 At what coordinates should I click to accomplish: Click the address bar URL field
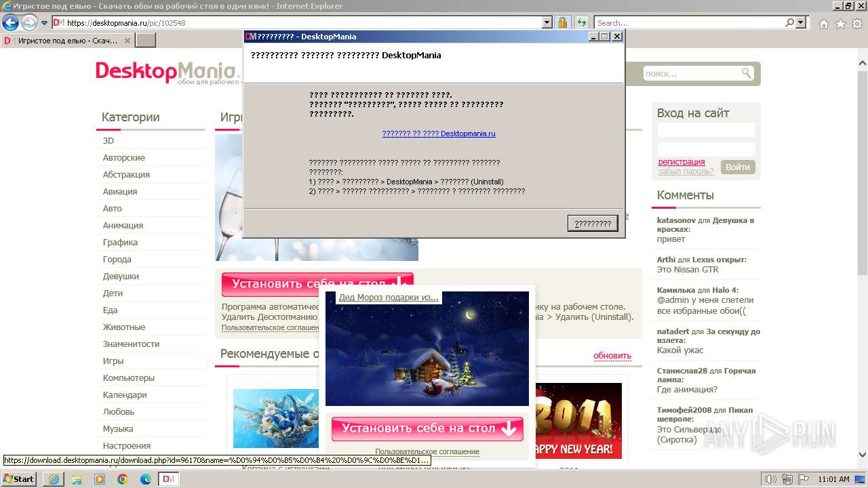point(296,22)
